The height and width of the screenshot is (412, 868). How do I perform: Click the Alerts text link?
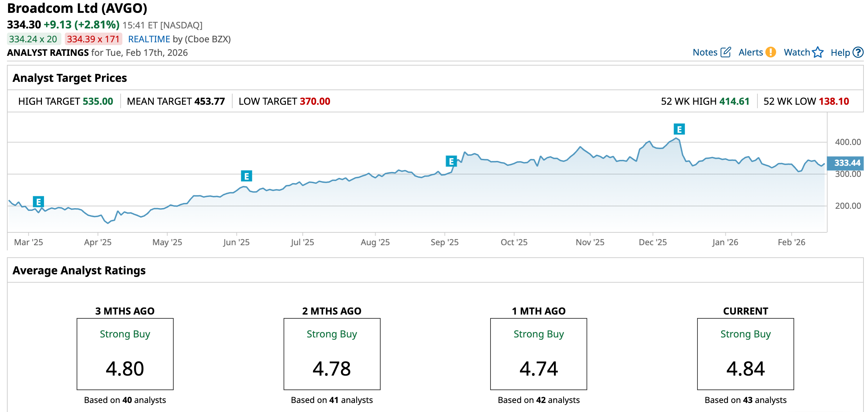coord(750,52)
